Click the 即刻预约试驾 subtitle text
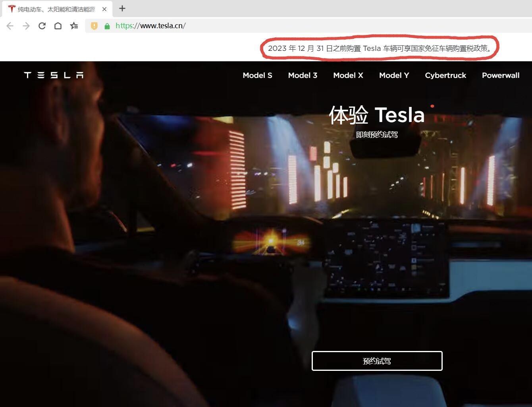 (377, 135)
